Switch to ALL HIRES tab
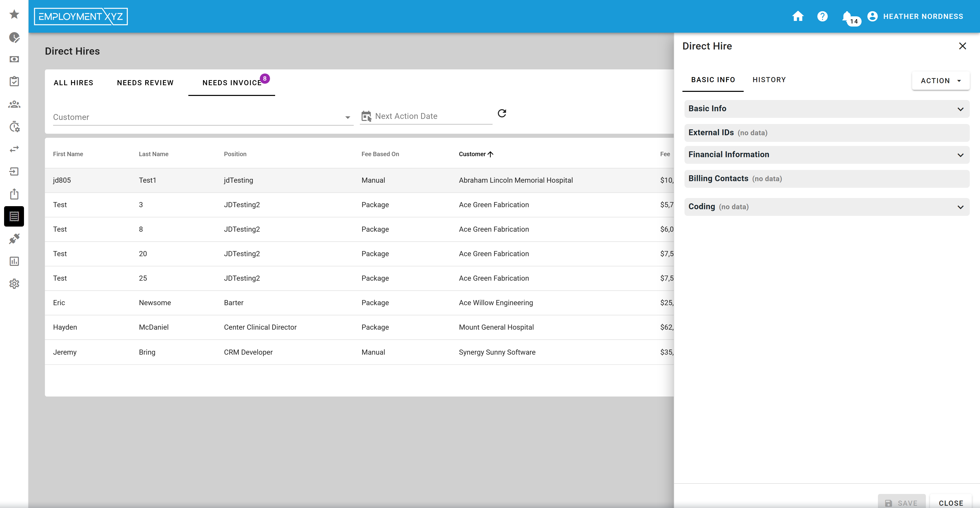The height and width of the screenshot is (508, 980). coord(73,83)
